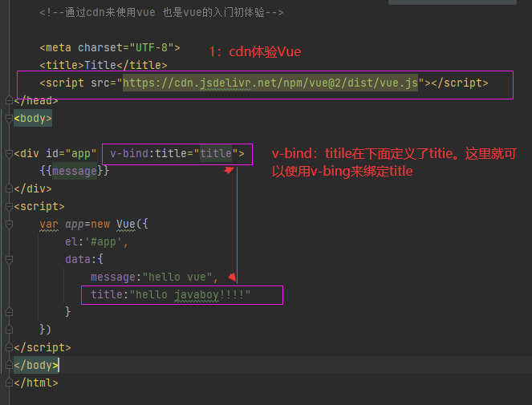Click the closing body tag fold marker
532x405 pixels.
point(9,365)
